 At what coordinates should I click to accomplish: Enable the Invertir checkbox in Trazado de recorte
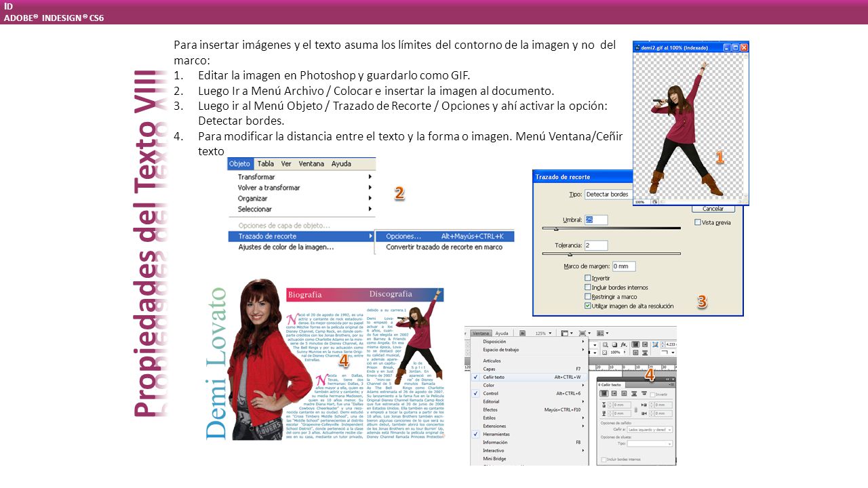pos(588,278)
